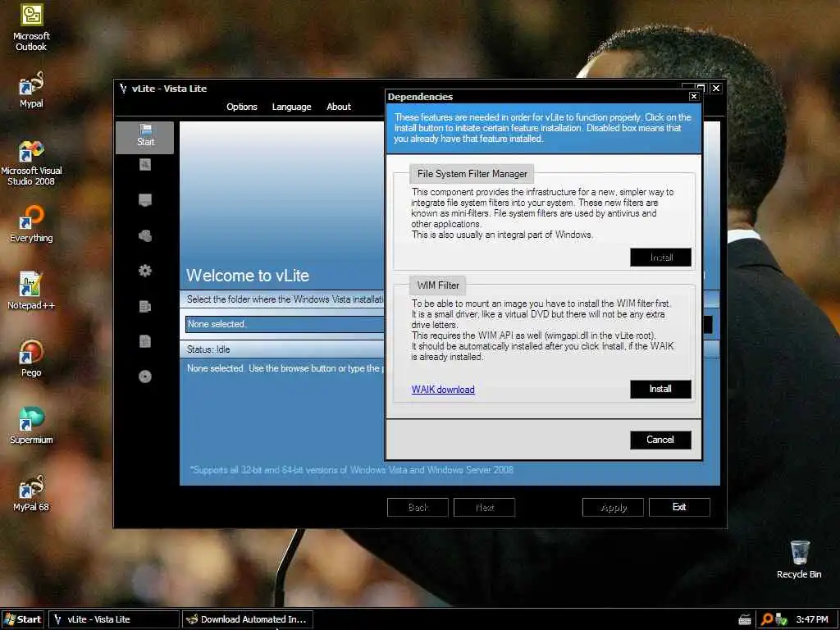
Task: Click the WIM Filter group label
Action: click(438, 285)
